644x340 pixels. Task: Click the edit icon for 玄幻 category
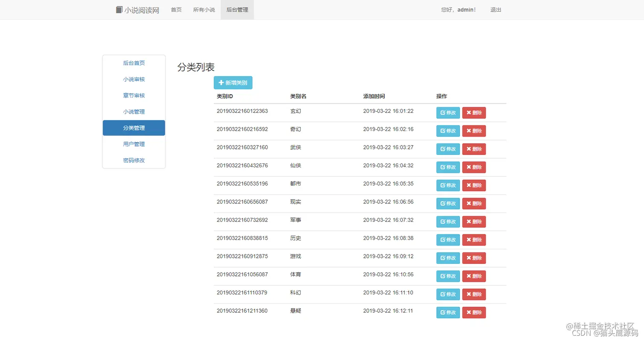tap(443, 113)
